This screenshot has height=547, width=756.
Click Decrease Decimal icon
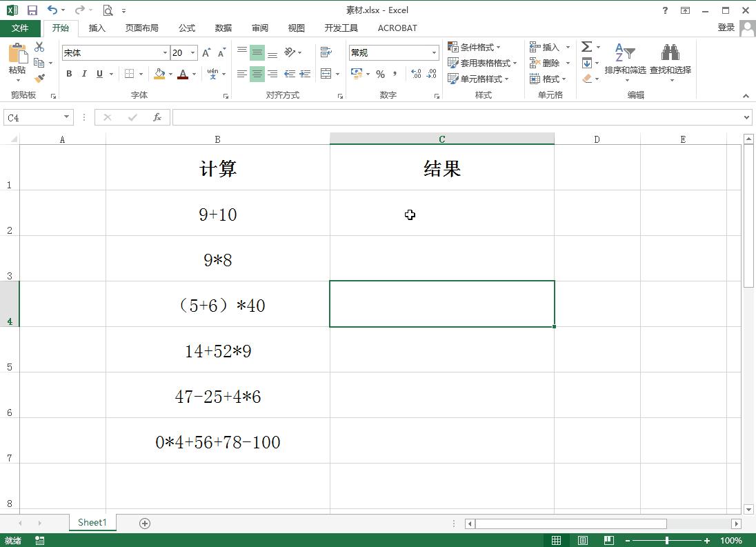432,74
